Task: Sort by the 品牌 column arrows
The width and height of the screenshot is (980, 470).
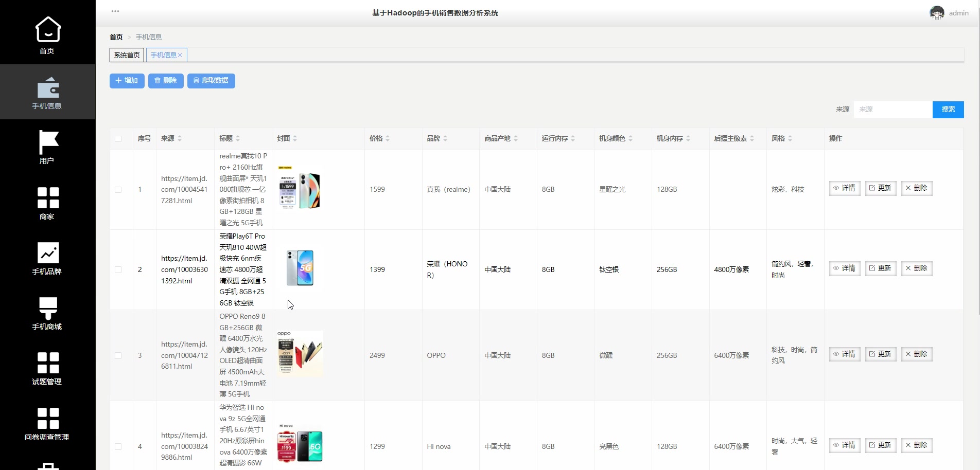Action: click(x=445, y=139)
